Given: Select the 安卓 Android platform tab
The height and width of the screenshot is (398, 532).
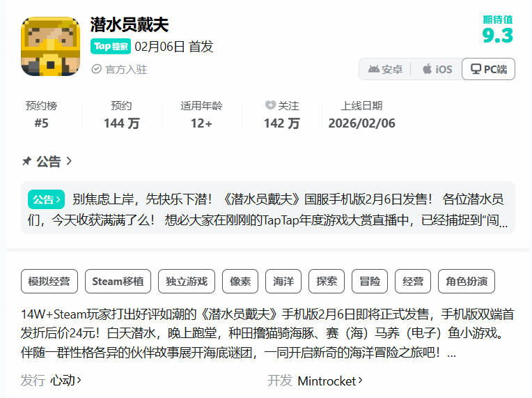Looking at the screenshot, I should pyautogui.click(x=385, y=69).
